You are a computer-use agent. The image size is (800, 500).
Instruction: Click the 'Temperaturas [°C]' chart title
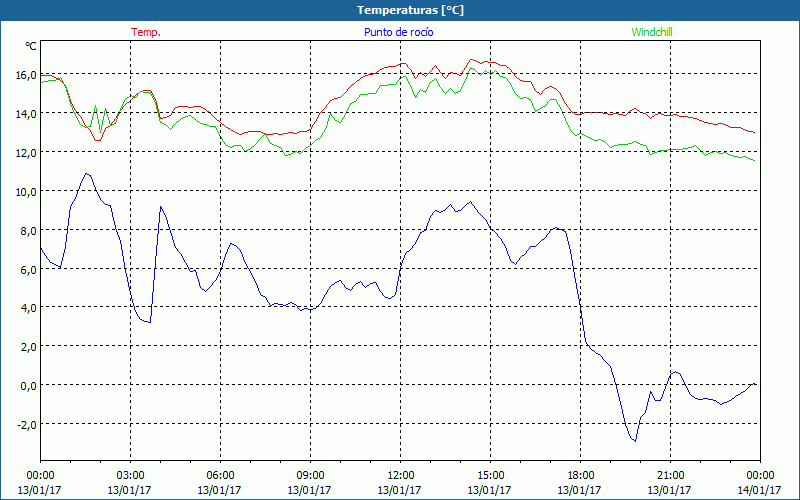[x=410, y=10]
